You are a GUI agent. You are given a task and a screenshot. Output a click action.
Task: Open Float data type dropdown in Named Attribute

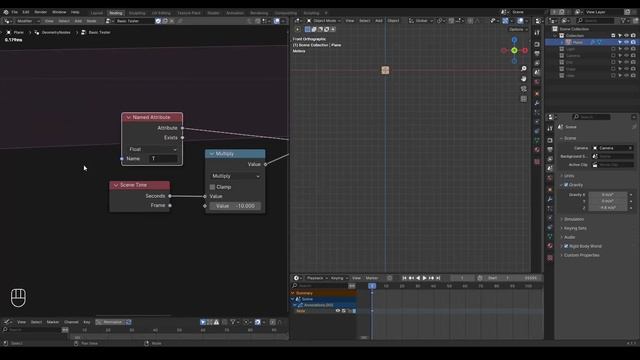(x=152, y=149)
